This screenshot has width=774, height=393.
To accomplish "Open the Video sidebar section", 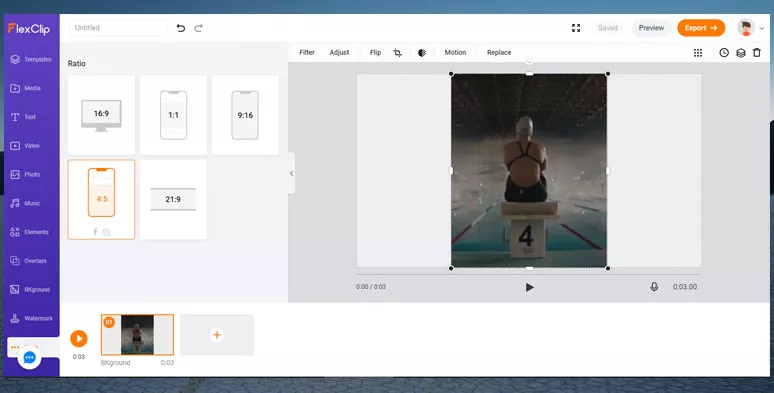I will click(x=25, y=146).
